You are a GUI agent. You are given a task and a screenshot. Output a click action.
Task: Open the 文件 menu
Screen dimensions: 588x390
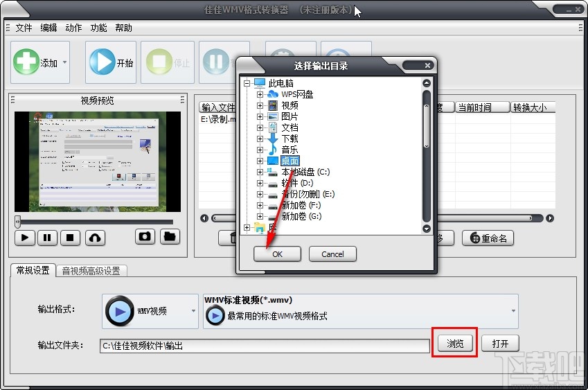tap(24, 28)
